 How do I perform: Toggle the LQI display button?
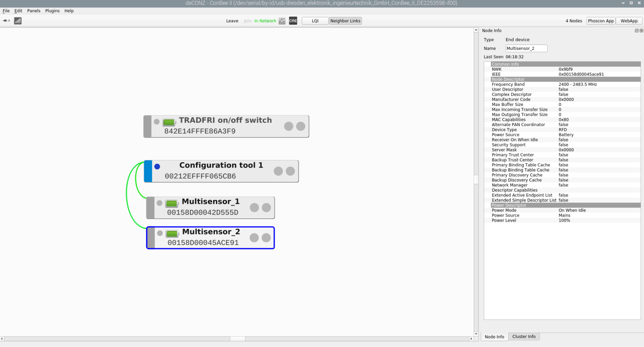[315, 21]
